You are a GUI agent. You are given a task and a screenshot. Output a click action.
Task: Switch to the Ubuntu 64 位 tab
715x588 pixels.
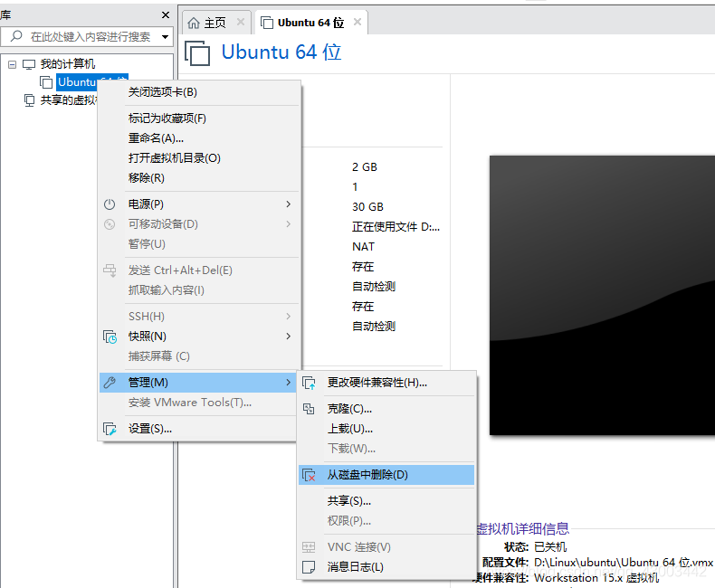click(x=311, y=23)
